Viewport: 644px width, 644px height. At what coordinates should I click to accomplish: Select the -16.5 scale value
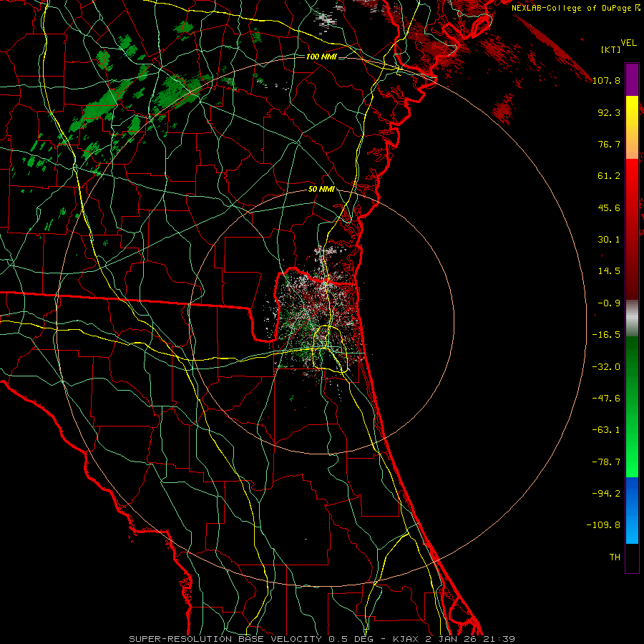pyautogui.click(x=606, y=335)
